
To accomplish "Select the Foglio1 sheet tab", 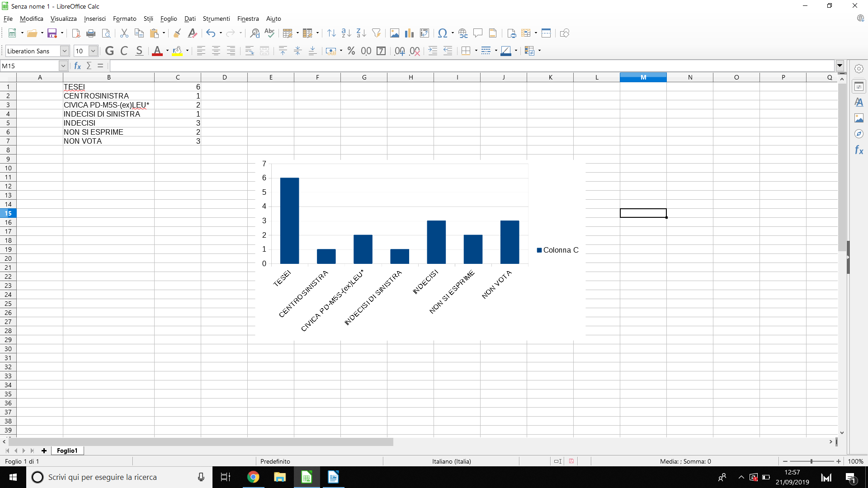I will (x=67, y=450).
